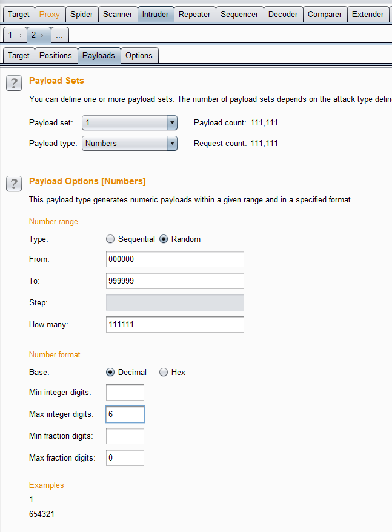This screenshot has height=532, width=392.
Task: Click the Payload Sets heading
Action: (x=56, y=81)
